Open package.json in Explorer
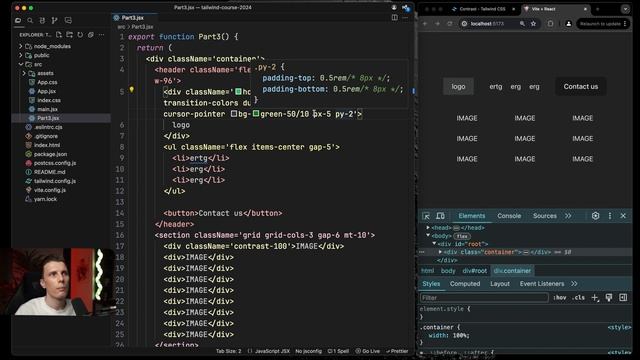640x360 pixels. coord(51,154)
